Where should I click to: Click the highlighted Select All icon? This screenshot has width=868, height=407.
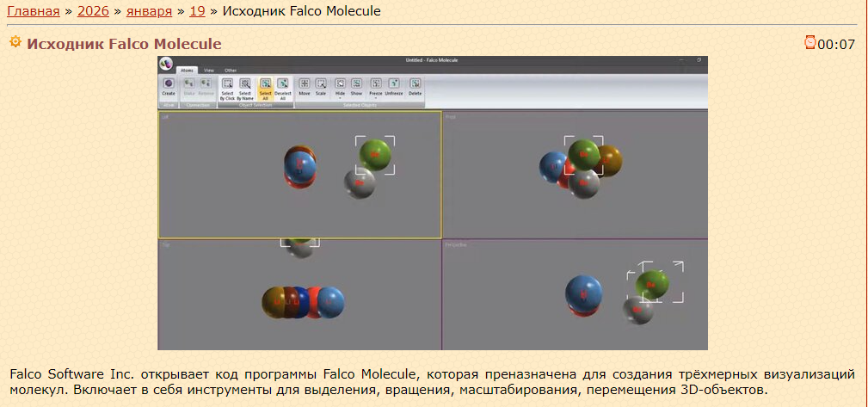265,83
